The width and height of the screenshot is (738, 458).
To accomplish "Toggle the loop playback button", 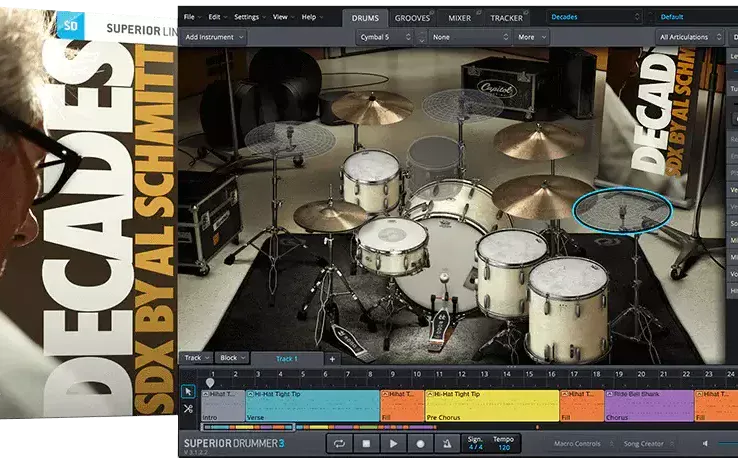I will pyautogui.click(x=339, y=443).
